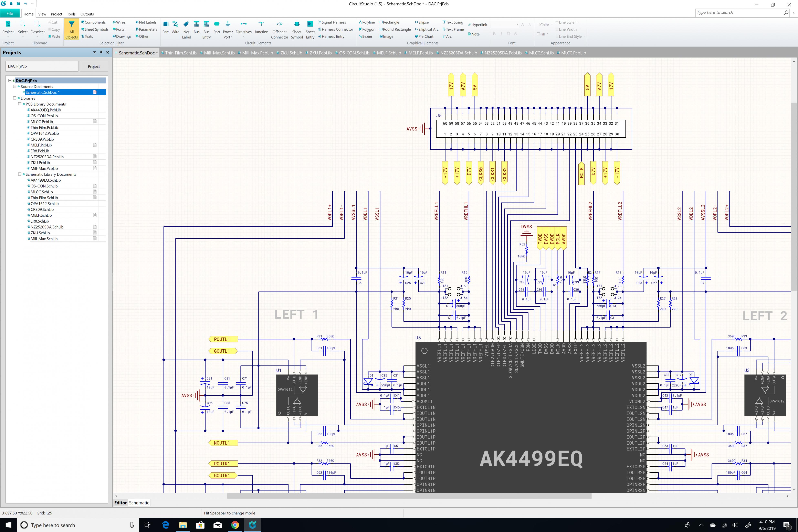Open AK4499EQ.PcbLib in project tree
798x532 pixels.
coord(45,110)
